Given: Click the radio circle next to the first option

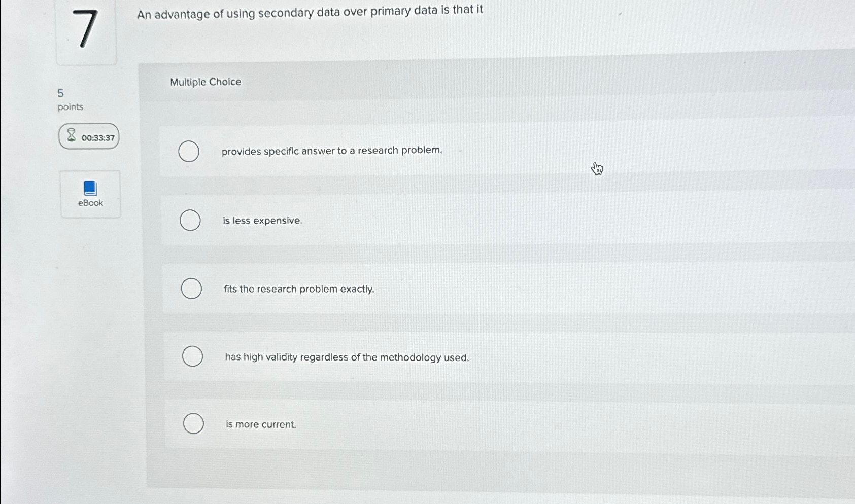Looking at the screenshot, I should click(189, 151).
